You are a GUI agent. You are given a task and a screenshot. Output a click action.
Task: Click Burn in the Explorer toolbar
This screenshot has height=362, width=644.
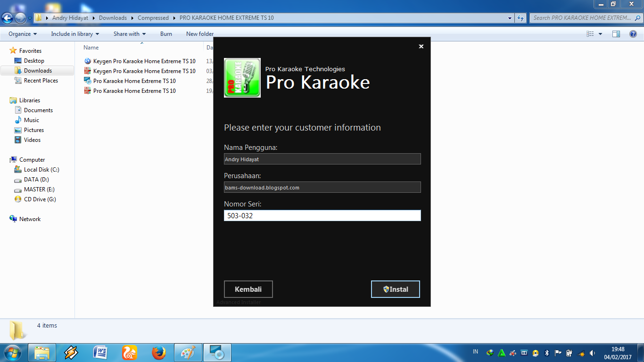166,34
